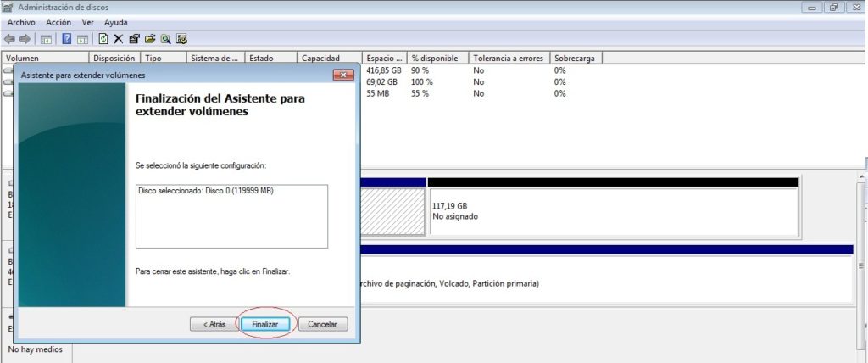Click the Sobrecarga column header
The width and height of the screenshot is (868, 363).
click(x=575, y=58)
